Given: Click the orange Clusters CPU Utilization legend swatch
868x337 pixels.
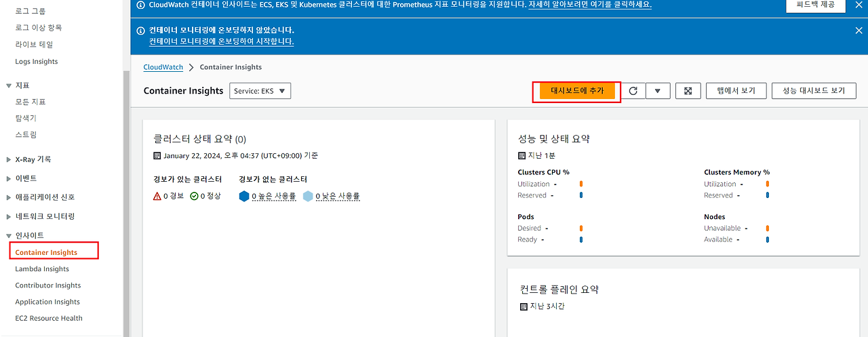Looking at the screenshot, I should [581, 184].
